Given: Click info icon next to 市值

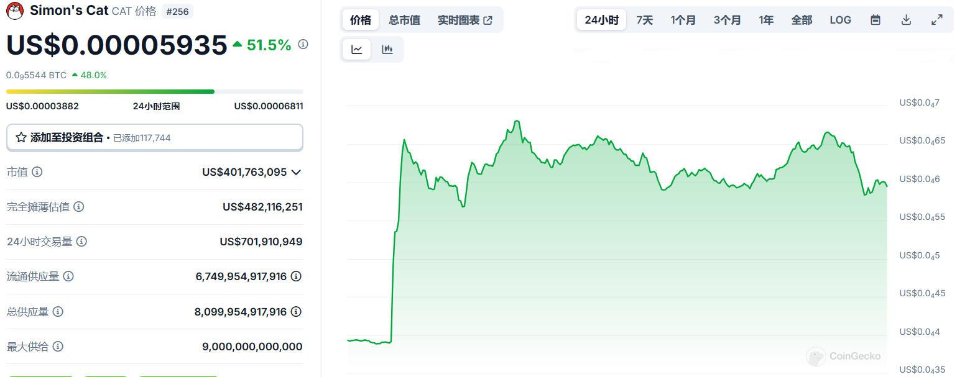Looking at the screenshot, I should tap(37, 172).
